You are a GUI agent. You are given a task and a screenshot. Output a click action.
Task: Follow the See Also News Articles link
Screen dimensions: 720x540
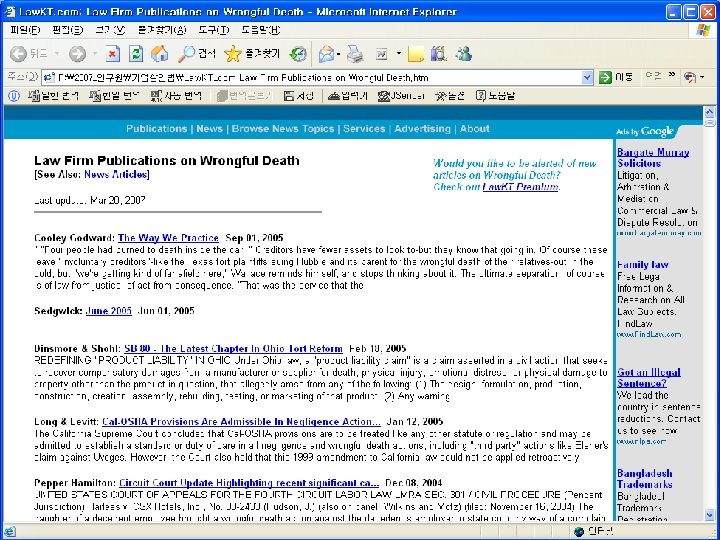(x=116, y=174)
